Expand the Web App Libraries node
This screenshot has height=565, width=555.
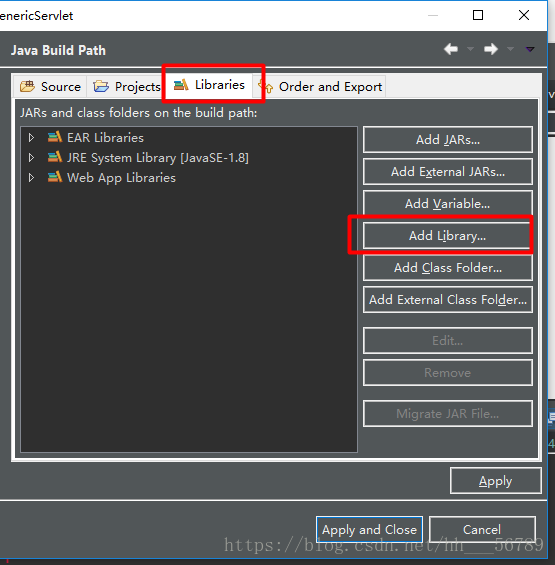(x=31, y=177)
